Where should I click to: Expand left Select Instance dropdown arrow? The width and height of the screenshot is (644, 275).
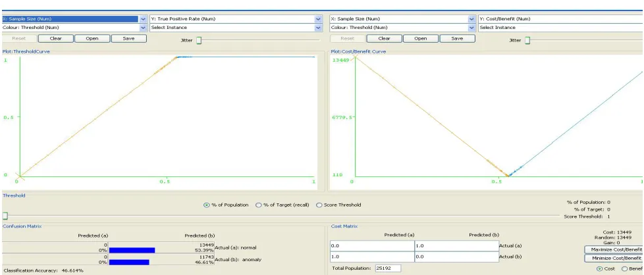click(x=318, y=28)
